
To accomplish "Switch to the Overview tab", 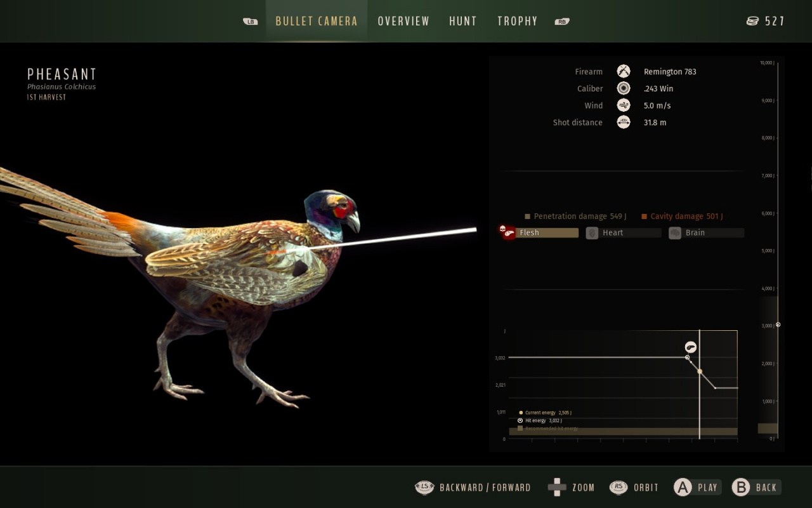I will [x=403, y=21].
